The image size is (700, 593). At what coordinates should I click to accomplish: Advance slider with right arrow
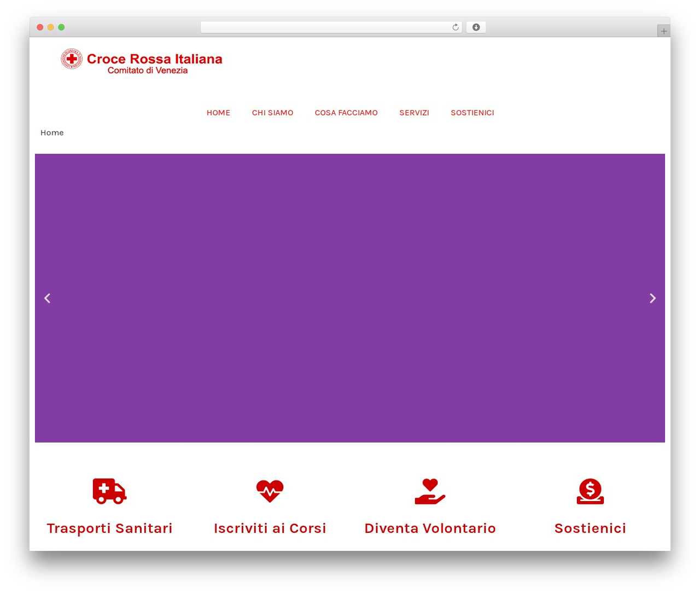tap(652, 298)
